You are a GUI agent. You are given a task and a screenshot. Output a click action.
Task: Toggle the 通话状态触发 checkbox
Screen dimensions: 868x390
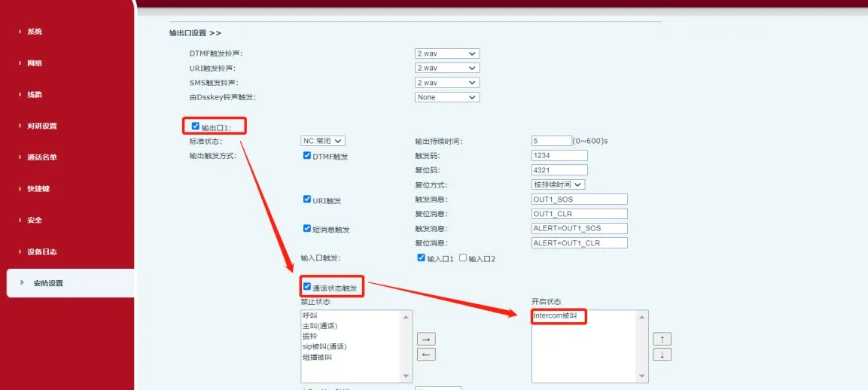pos(307,287)
